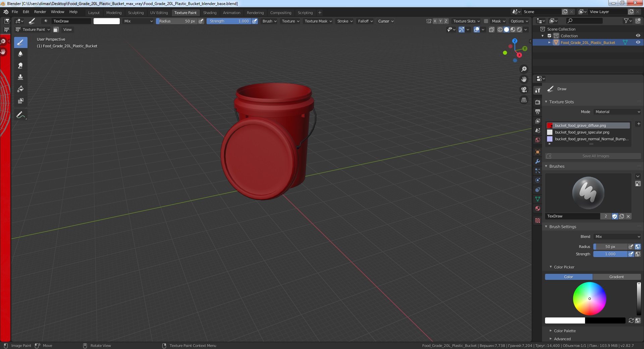The height and width of the screenshot is (349, 644).
Task: Switch color picker to Gradient
Action: (616, 277)
